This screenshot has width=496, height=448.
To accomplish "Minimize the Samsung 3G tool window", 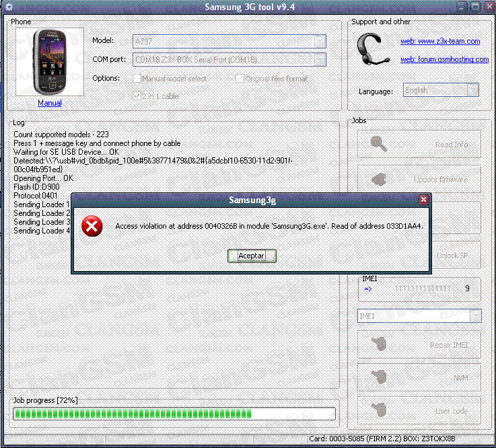I will tap(462, 6).
